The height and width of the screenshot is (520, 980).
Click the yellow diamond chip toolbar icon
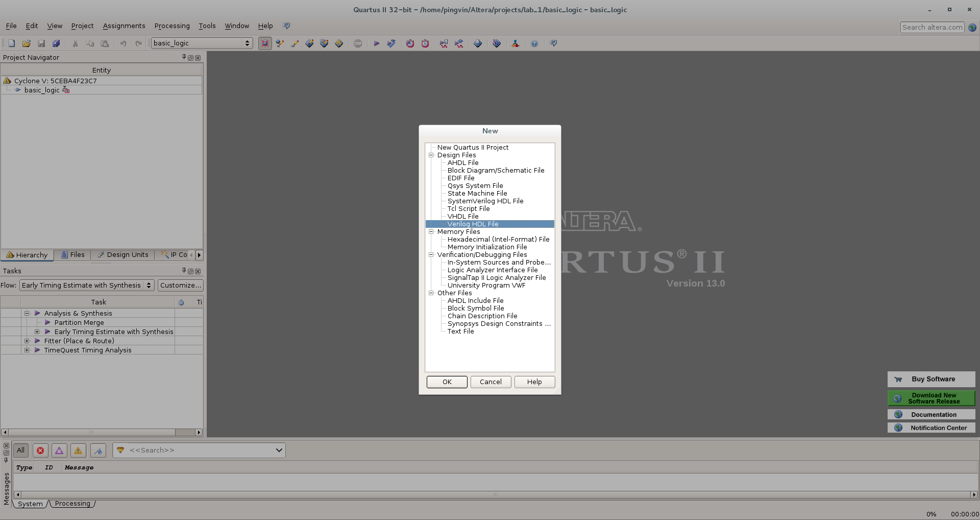[x=339, y=43]
